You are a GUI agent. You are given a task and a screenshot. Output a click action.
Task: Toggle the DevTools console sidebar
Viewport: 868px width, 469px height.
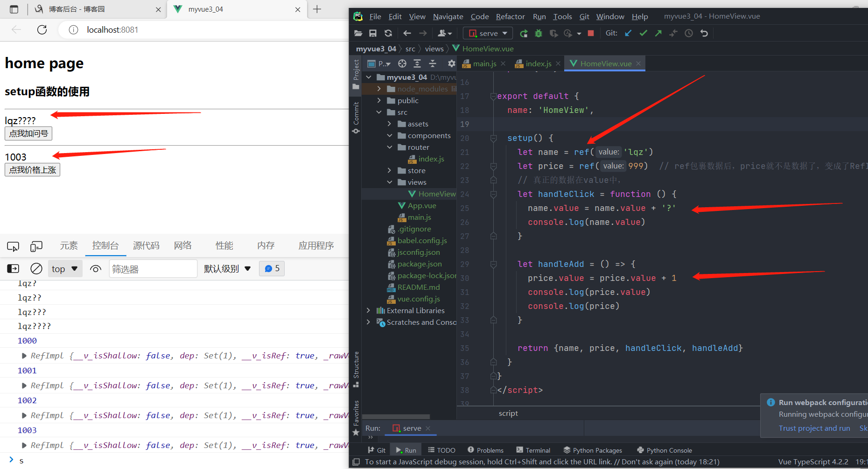click(x=13, y=268)
